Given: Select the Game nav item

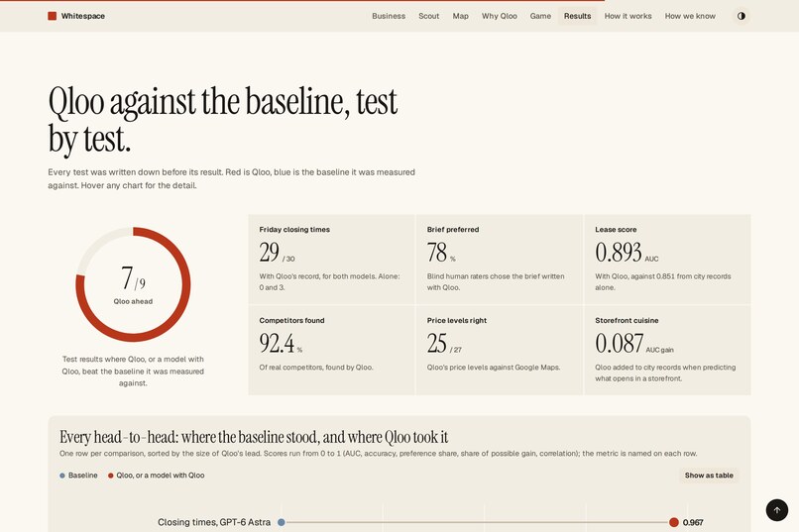Looking at the screenshot, I should tap(540, 16).
